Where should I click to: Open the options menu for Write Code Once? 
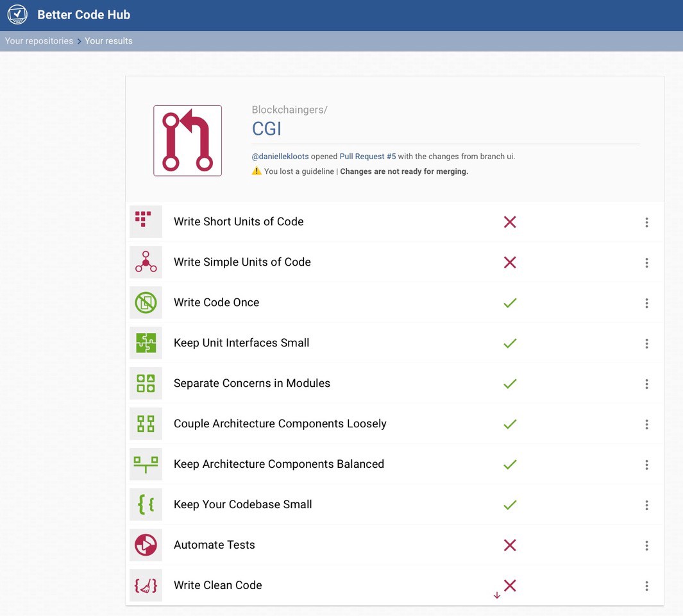[646, 303]
